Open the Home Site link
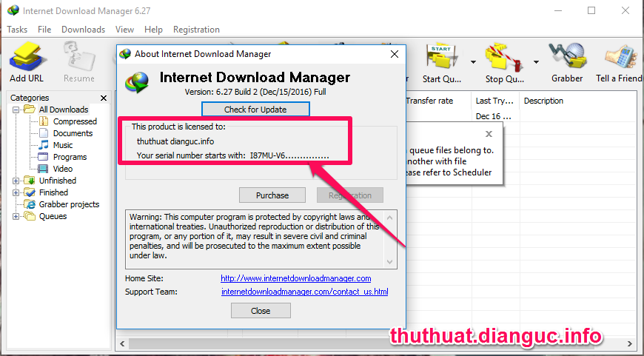Image resolution: width=644 pixels, height=356 pixels. [x=295, y=278]
